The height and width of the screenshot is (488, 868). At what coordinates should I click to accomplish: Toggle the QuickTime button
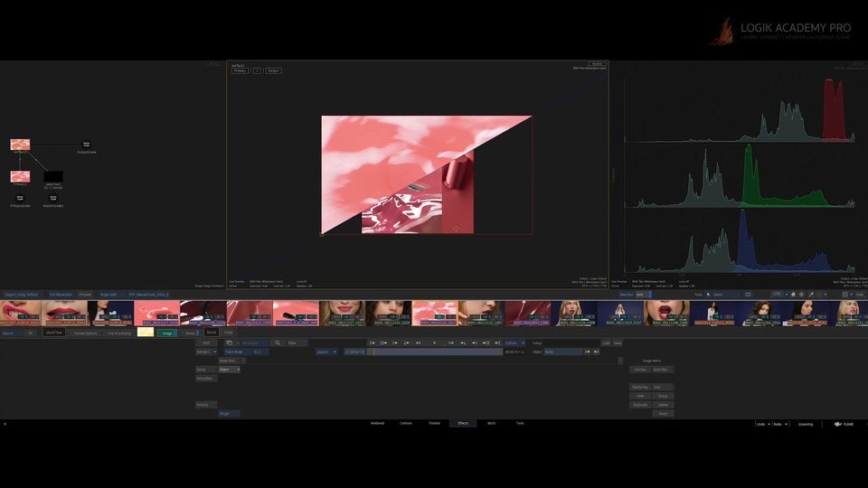[54, 333]
